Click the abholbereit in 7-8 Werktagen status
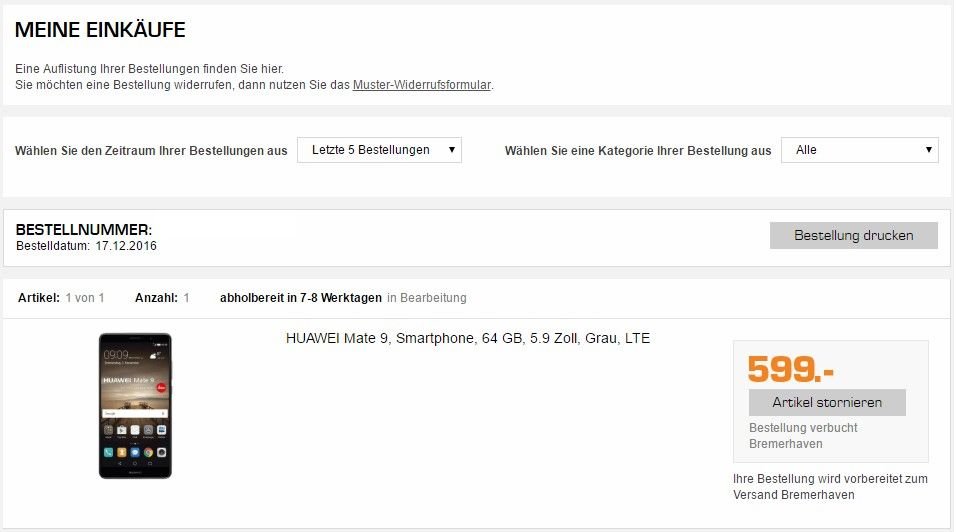This screenshot has height=532, width=956. (301, 298)
